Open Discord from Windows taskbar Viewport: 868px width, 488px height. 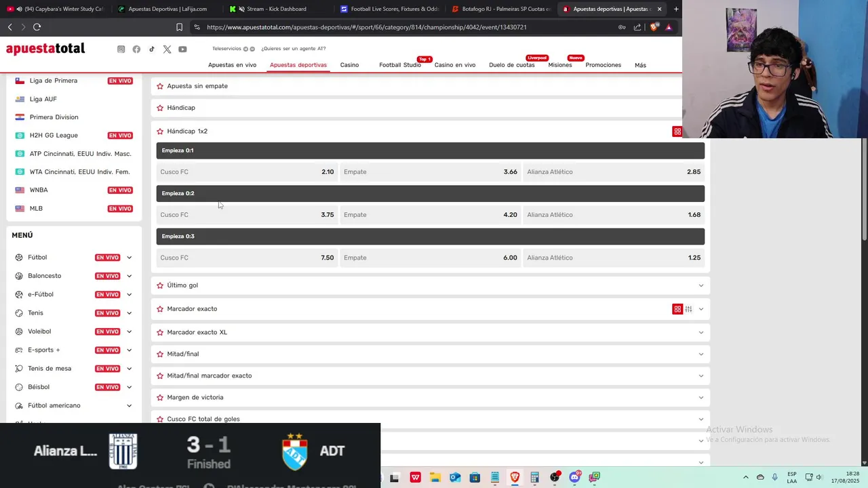tap(574, 477)
